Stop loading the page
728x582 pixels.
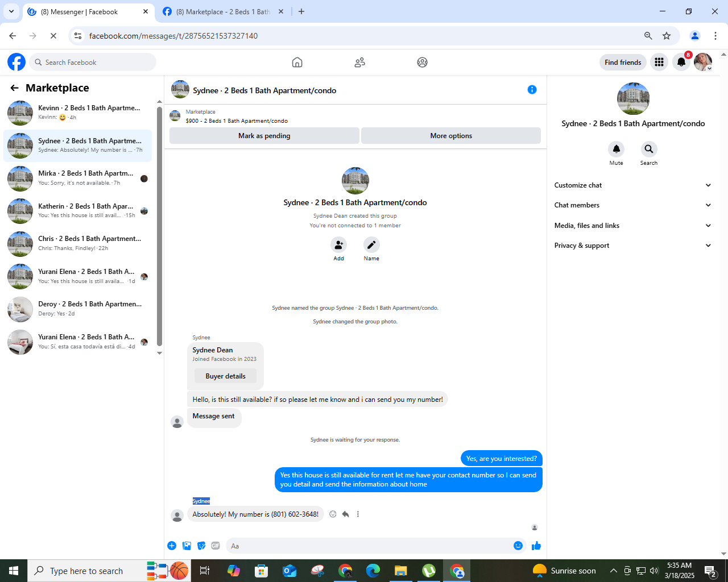(53, 36)
